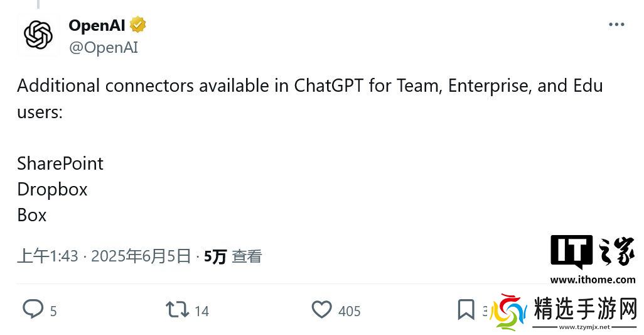Click the IT之家 watermark logo

click(x=592, y=253)
